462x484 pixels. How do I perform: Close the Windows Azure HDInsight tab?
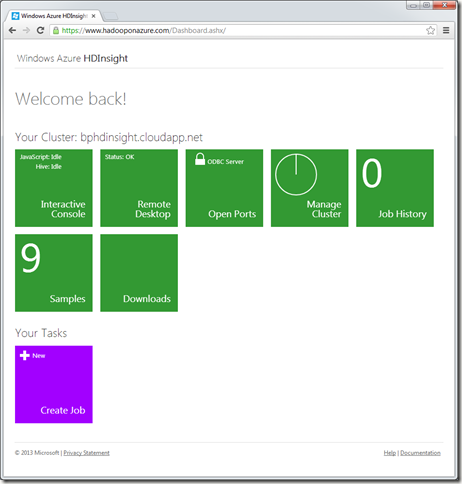pos(93,16)
